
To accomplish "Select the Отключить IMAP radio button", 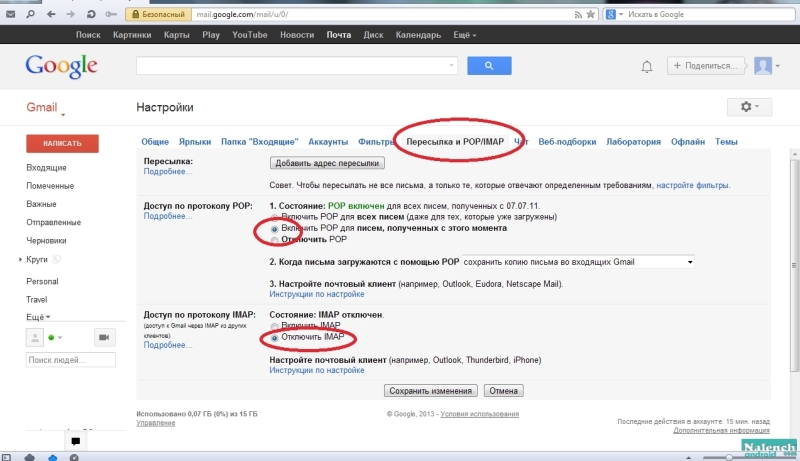I will pos(274,338).
